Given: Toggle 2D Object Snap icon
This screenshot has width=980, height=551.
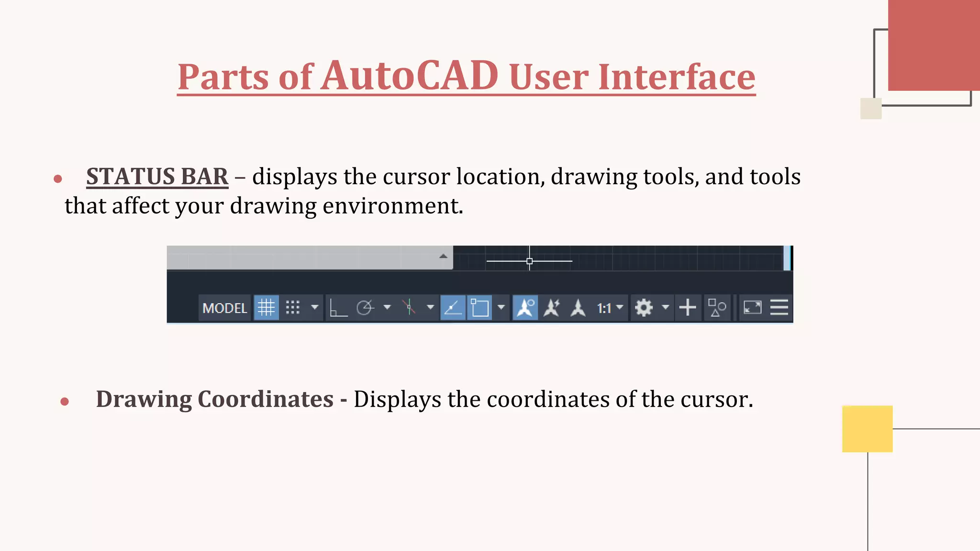Looking at the screenshot, I should coord(479,308).
